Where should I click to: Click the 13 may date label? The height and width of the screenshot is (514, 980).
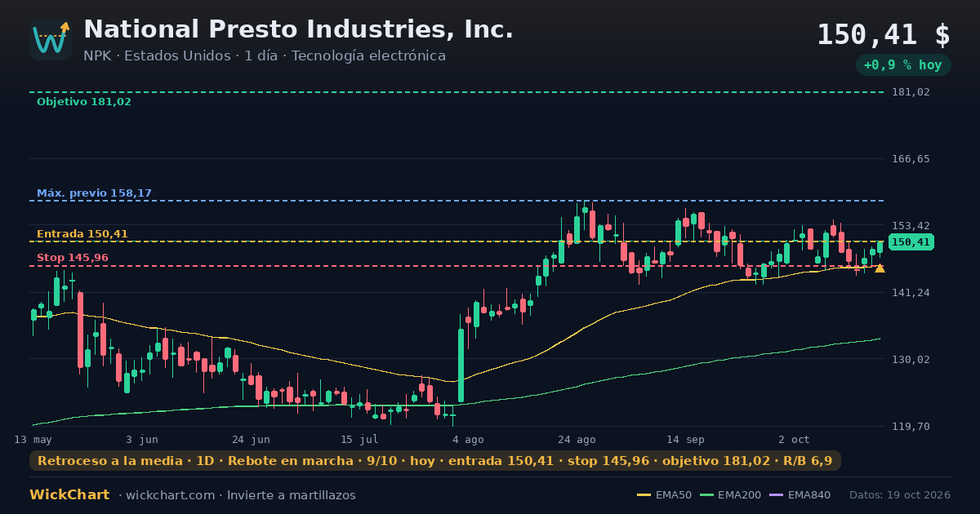33,440
